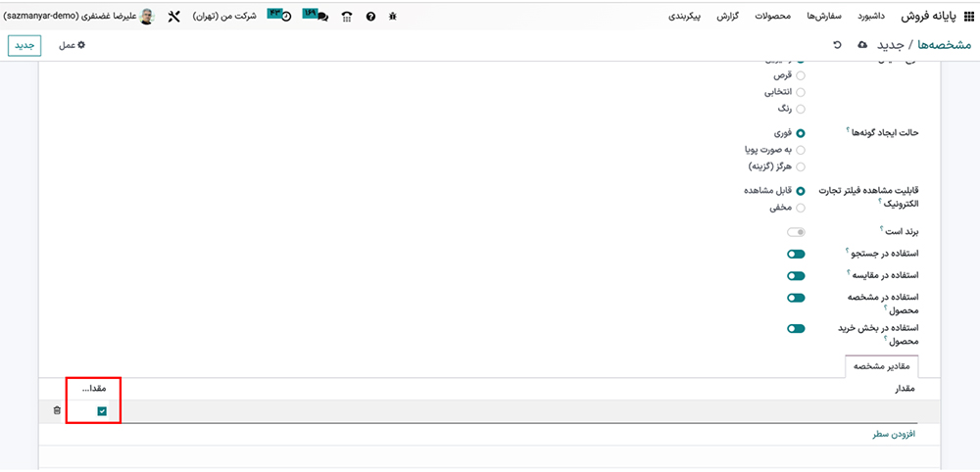
Task: Click help mark beside استفاده در جستجو
Action: (x=849, y=251)
